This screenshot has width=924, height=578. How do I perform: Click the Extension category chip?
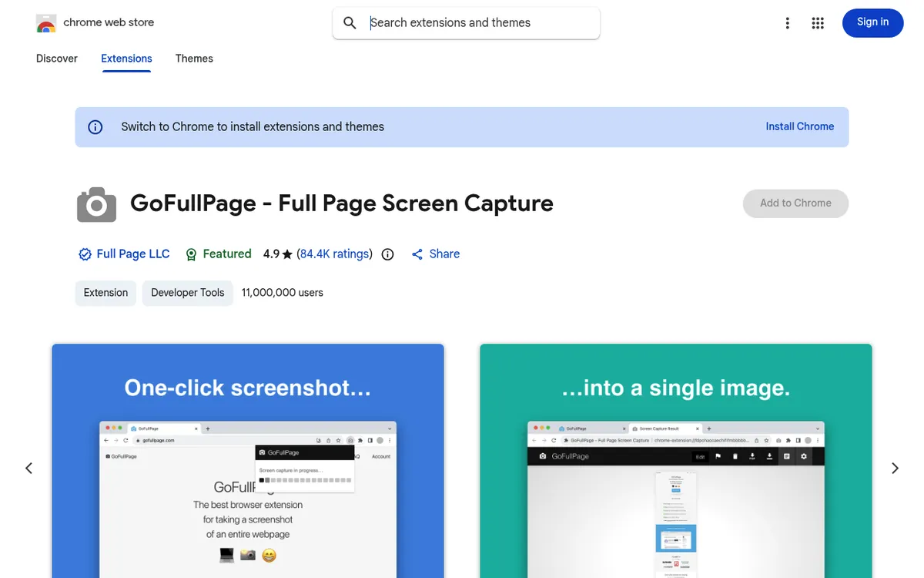pos(105,293)
